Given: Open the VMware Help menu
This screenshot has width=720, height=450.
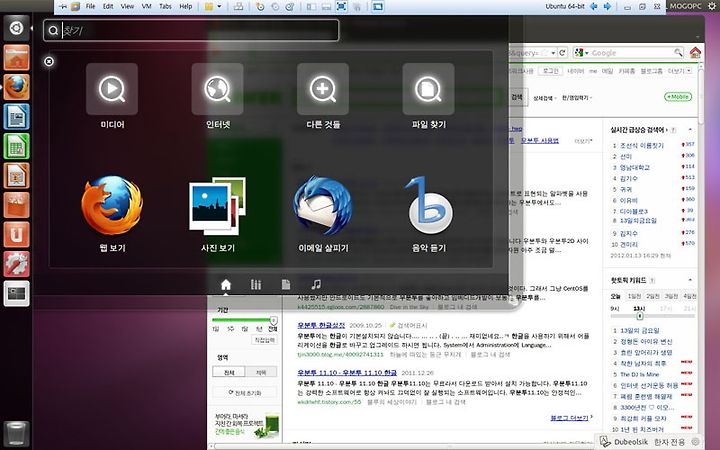Looking at the screenshot, I should click(186, 6).
